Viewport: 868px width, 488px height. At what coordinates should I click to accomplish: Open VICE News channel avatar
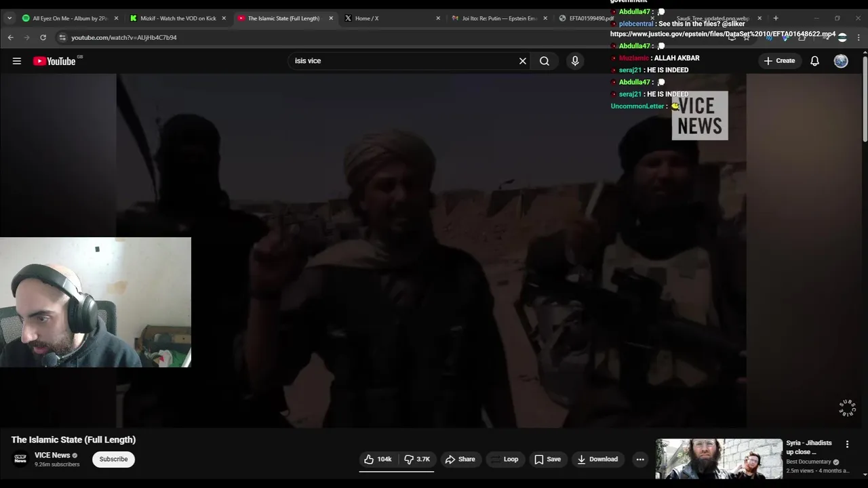pyautogui.click(x=21, y=459)
